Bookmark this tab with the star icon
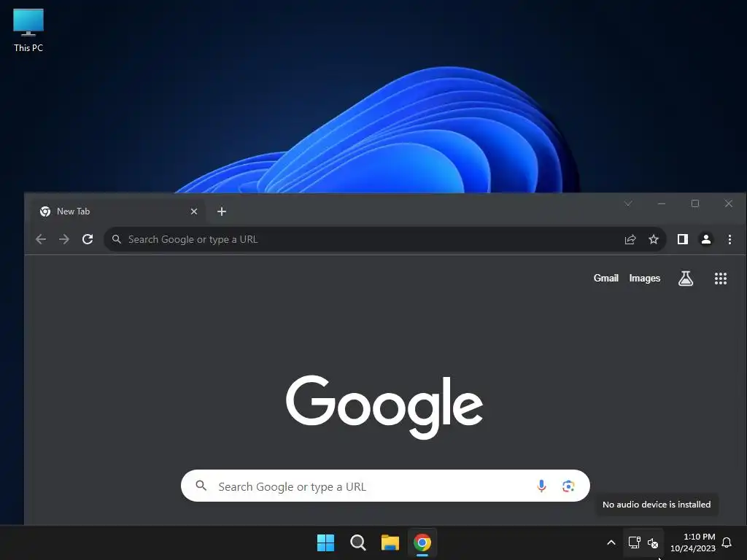Viewport: 747px width, 560px height. click(x=654, y=239)
